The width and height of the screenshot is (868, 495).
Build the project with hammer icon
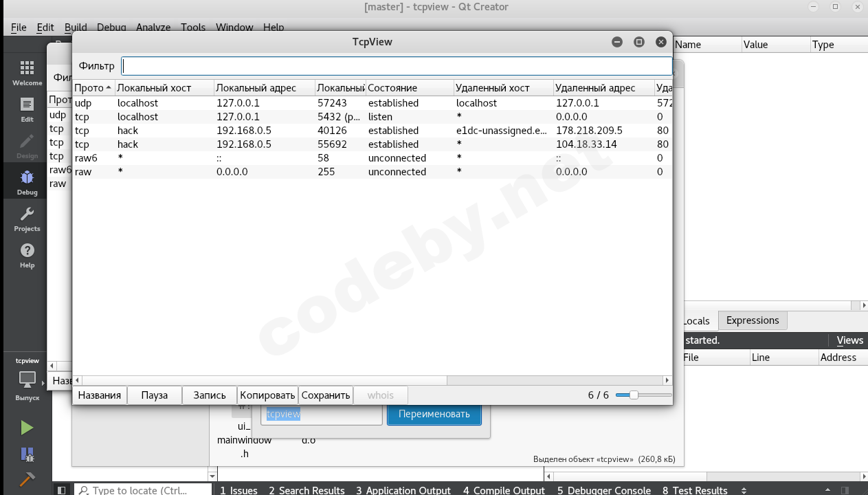[x=27, y=478]
